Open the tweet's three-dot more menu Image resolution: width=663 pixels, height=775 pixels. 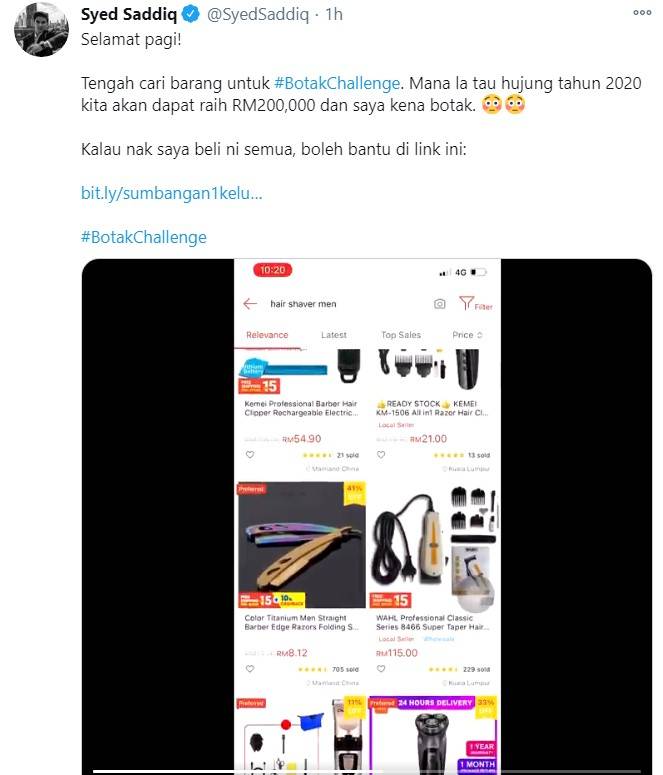pyautogui.click(x=642, y=13)
